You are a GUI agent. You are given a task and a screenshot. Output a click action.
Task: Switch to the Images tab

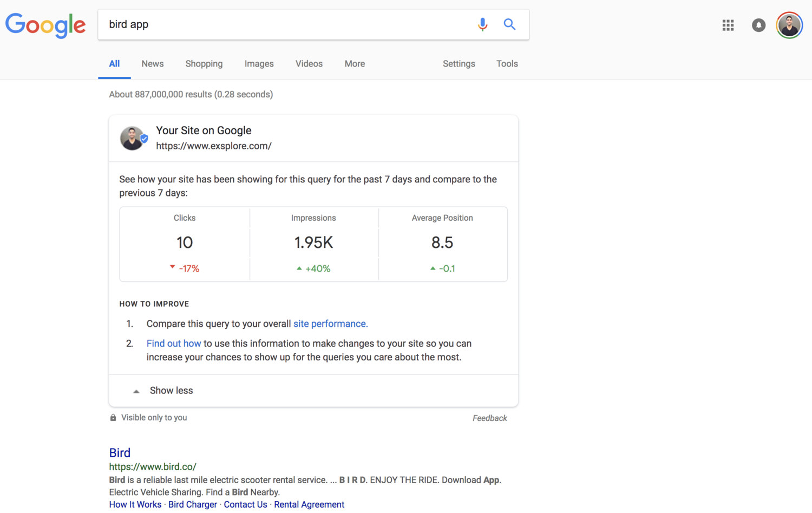click(259, 64)
